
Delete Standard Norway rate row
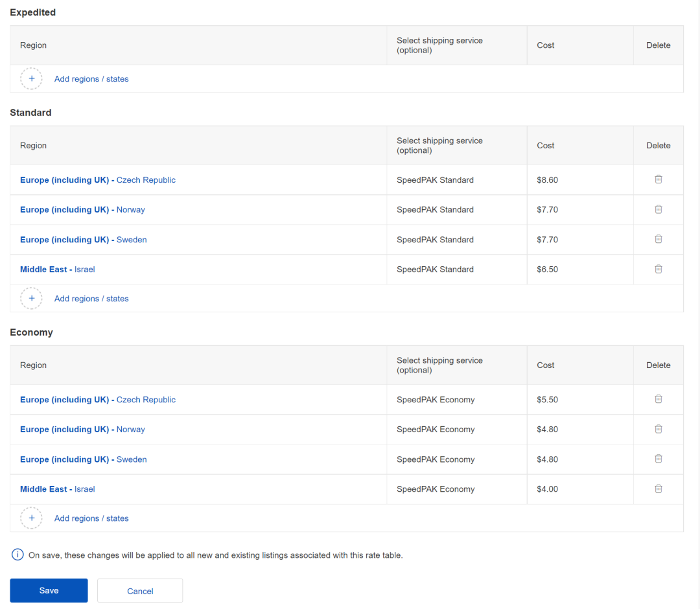[x=658, y=209]
